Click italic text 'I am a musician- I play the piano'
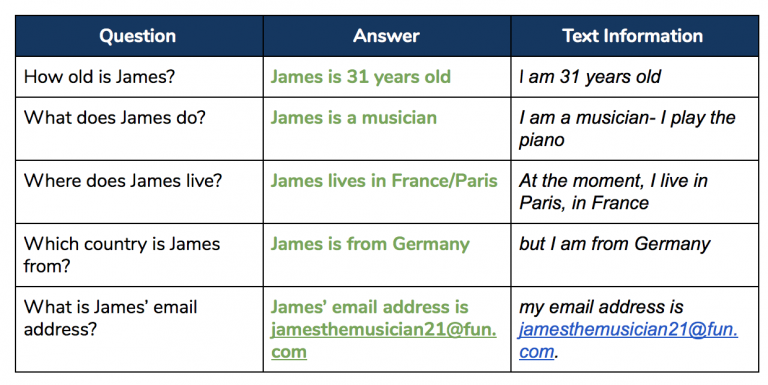 627,129
